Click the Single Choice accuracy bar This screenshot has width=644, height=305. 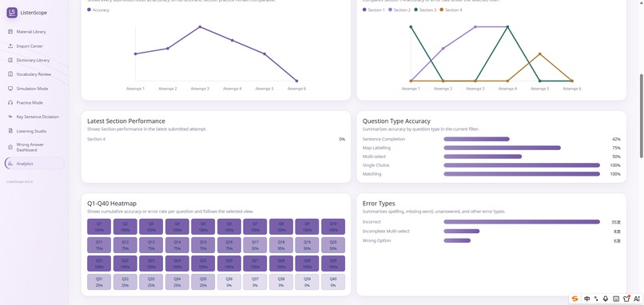click(522, 165)
